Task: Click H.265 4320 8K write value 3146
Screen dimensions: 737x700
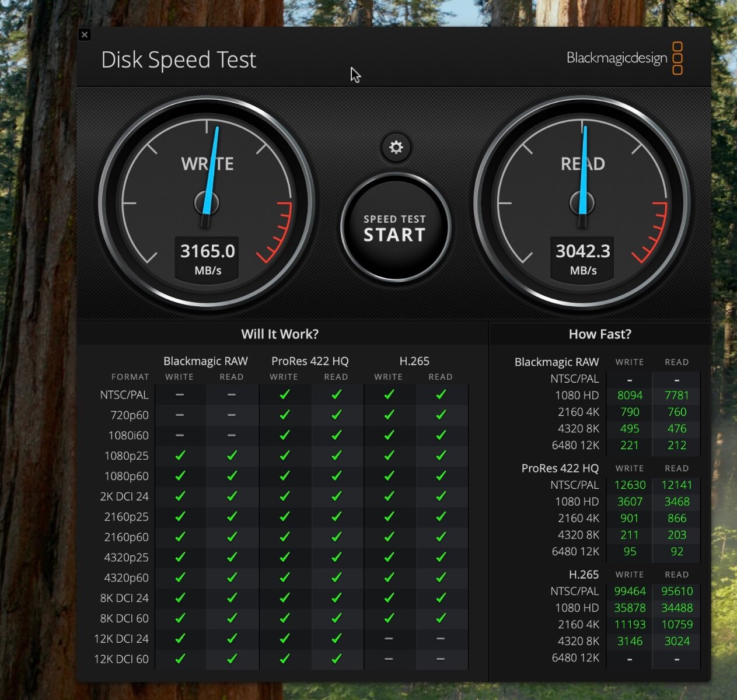Action: coord(630,641)
